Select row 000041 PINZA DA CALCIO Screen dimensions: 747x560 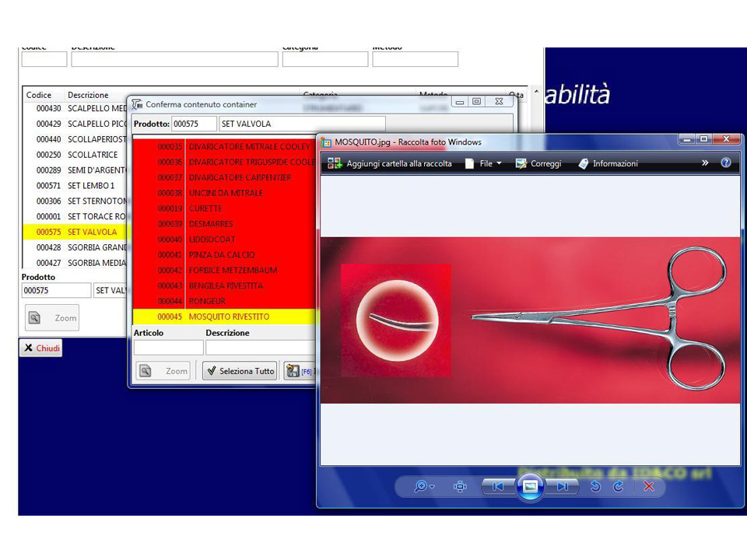pyautogui.click(x=224, y=255)
